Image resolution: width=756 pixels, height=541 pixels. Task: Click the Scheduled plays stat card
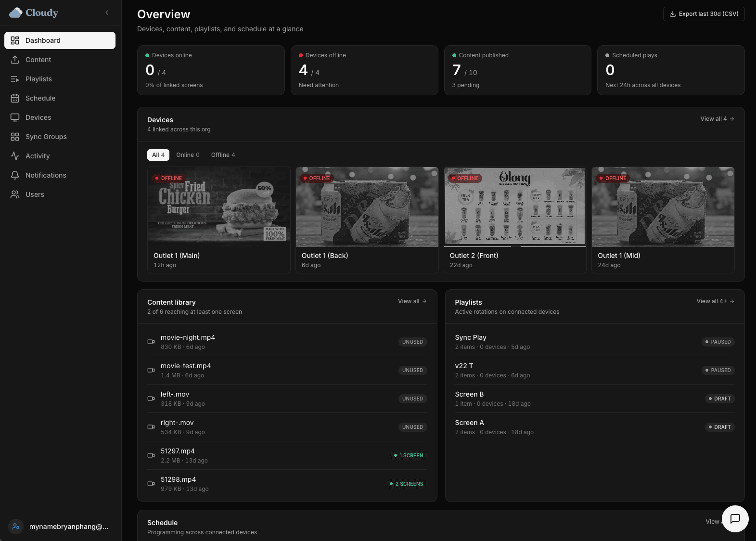click(671, 70)
